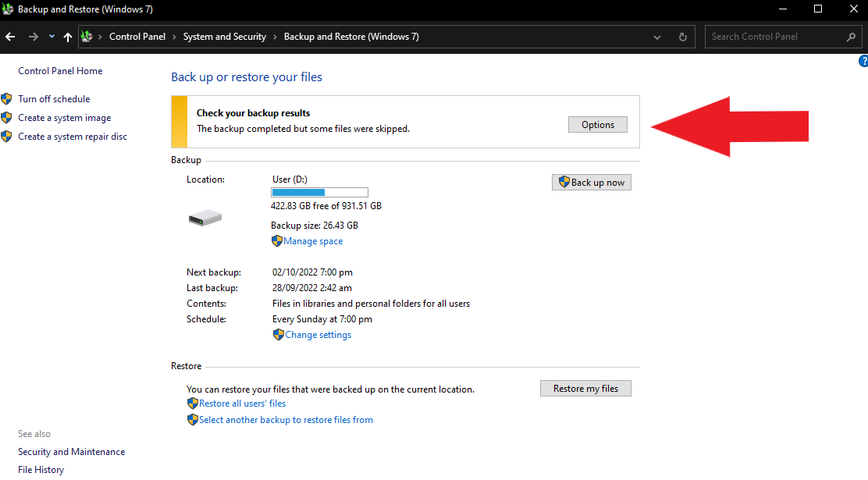Select text '422.83 GB free of 931.51 GB'

point(326,206)
